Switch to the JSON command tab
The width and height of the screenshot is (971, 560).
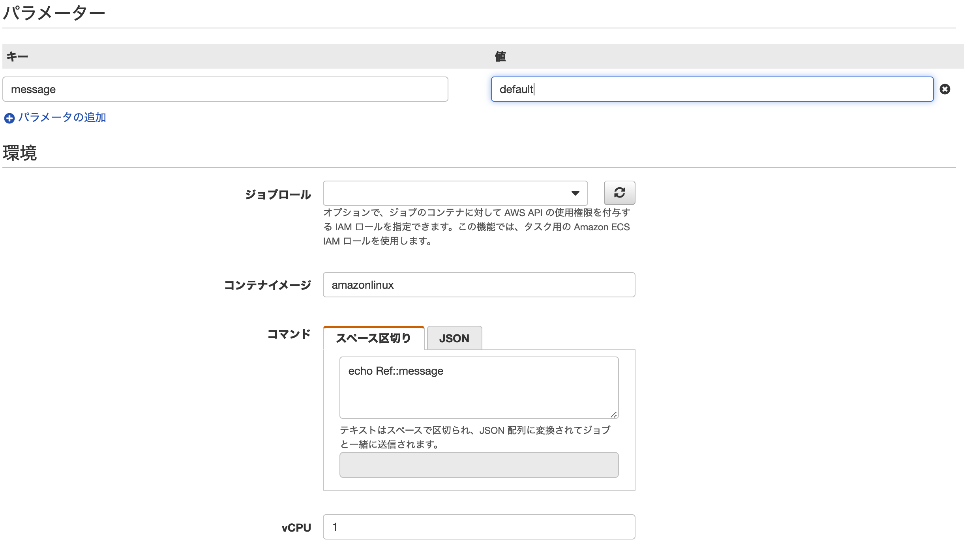pyautogui.click(x=454, y=338)
